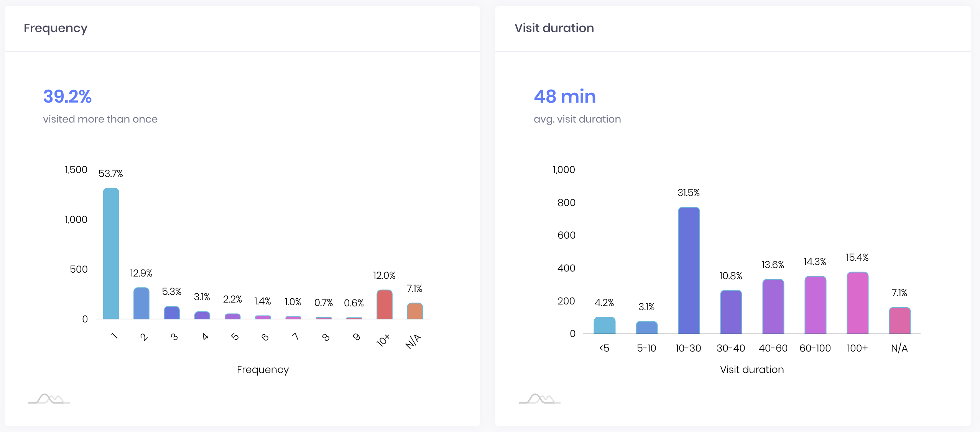Click the logo icon under the Frequency chart

point(49,399)
